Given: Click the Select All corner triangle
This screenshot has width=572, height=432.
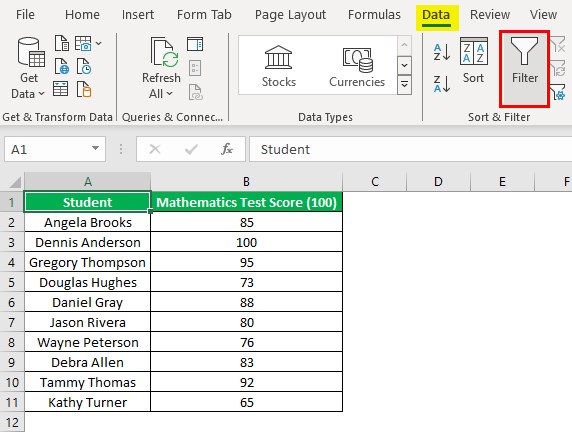Looking at the screenshot, I should [x=15, y=182].
